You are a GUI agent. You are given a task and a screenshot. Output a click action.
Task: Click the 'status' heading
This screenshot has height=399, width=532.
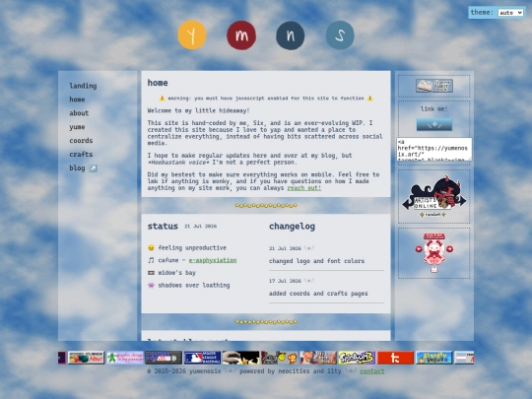click(163, 227)
